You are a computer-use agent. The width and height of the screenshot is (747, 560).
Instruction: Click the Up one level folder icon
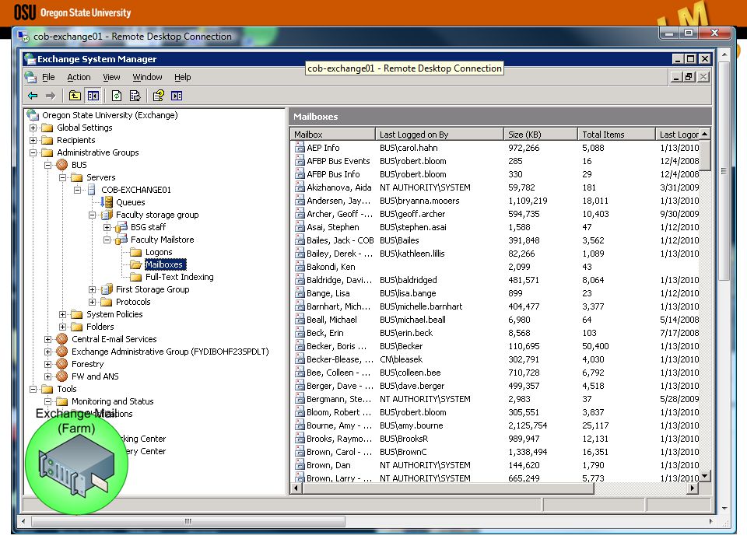point(75,96)
